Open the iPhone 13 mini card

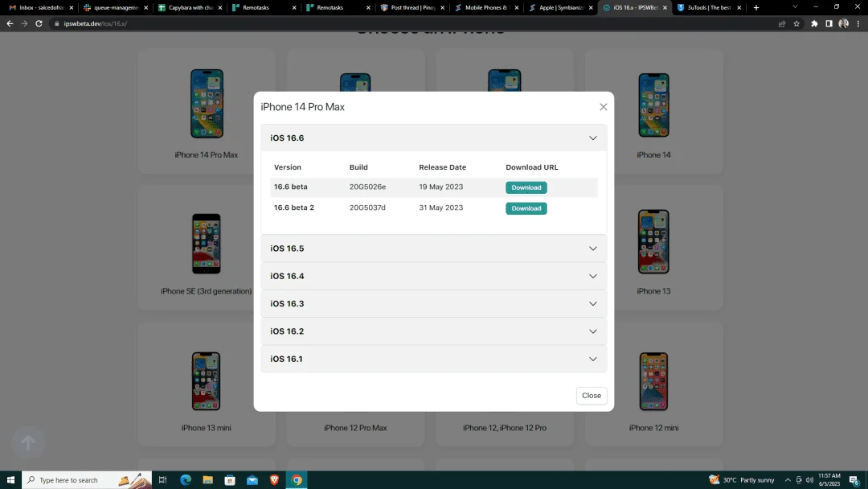coord(206,384)
